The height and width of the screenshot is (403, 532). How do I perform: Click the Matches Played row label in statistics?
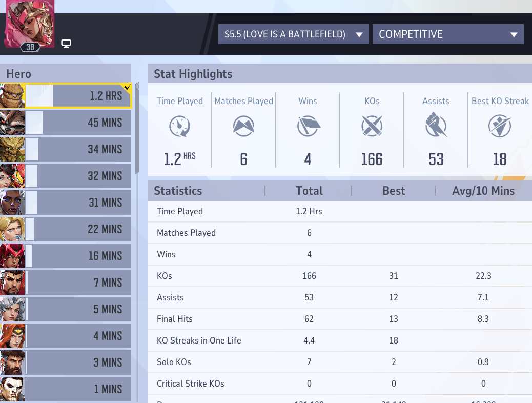pyautogui.click(x=186, y=233)
